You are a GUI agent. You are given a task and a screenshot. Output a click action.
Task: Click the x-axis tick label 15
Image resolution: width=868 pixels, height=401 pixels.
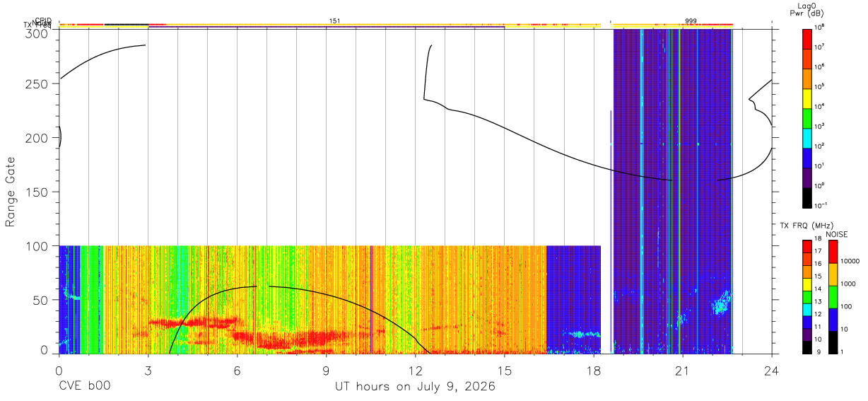tap(504, 370)
